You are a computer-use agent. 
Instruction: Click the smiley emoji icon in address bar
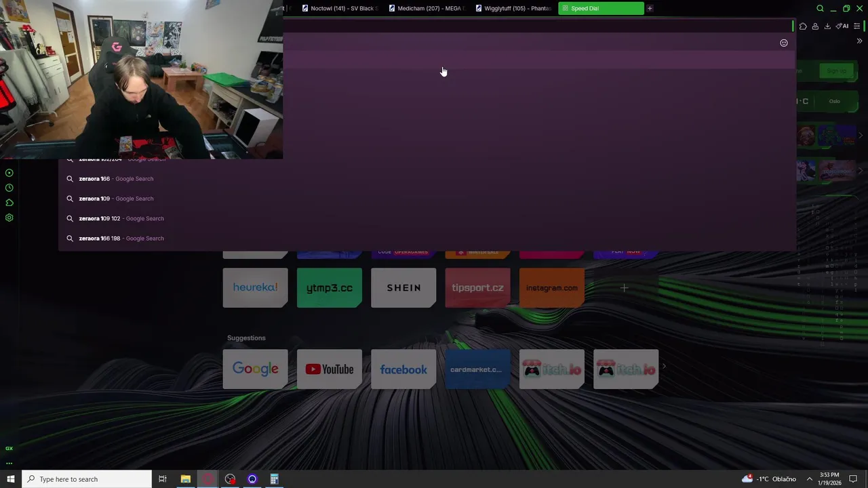pos(784,43)
